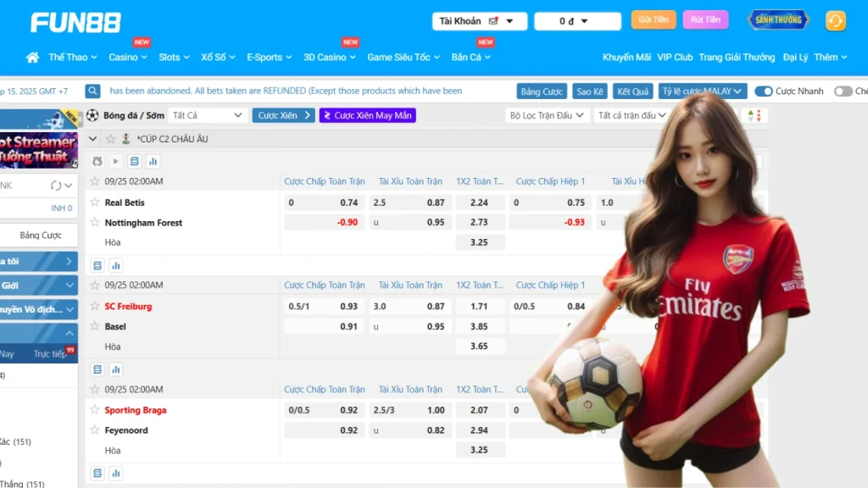Viewport: 868px width, 488px height.
Task: Expand the Thêm menu
Action: pos(831,57)
